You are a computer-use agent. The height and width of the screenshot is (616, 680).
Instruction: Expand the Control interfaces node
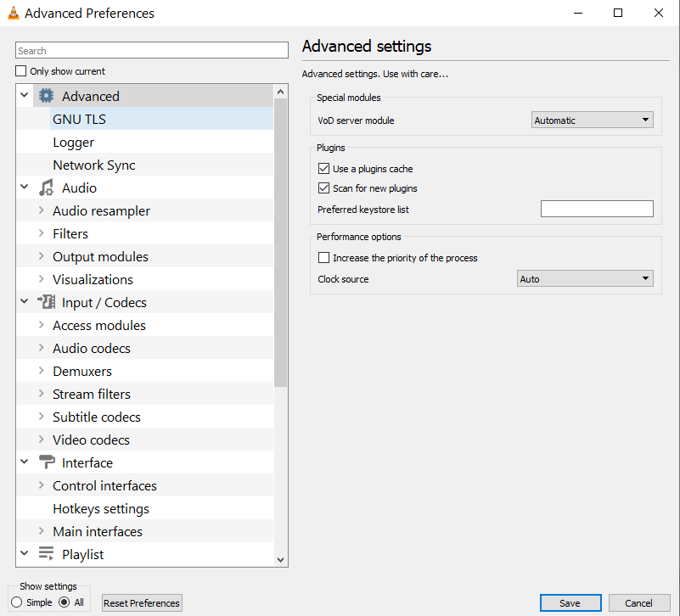point(42,485)
